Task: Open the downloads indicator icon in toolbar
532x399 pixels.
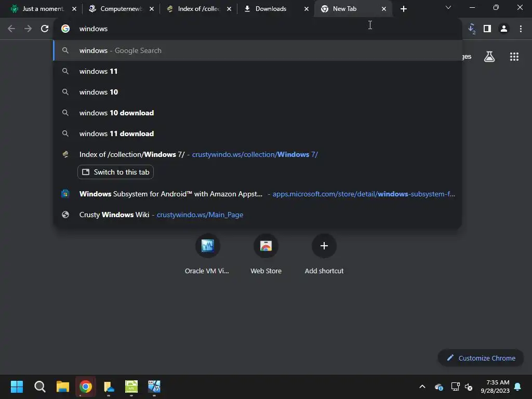Action: tap(472, 29)
